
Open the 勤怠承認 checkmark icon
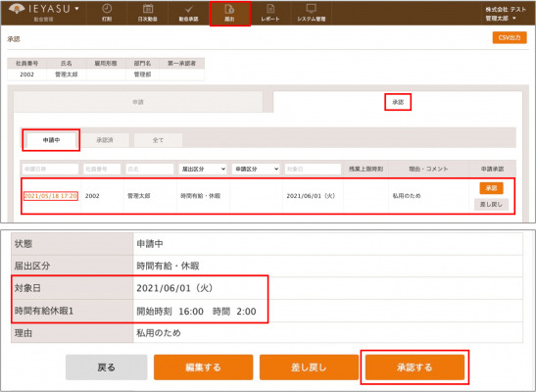click(189, 9)
